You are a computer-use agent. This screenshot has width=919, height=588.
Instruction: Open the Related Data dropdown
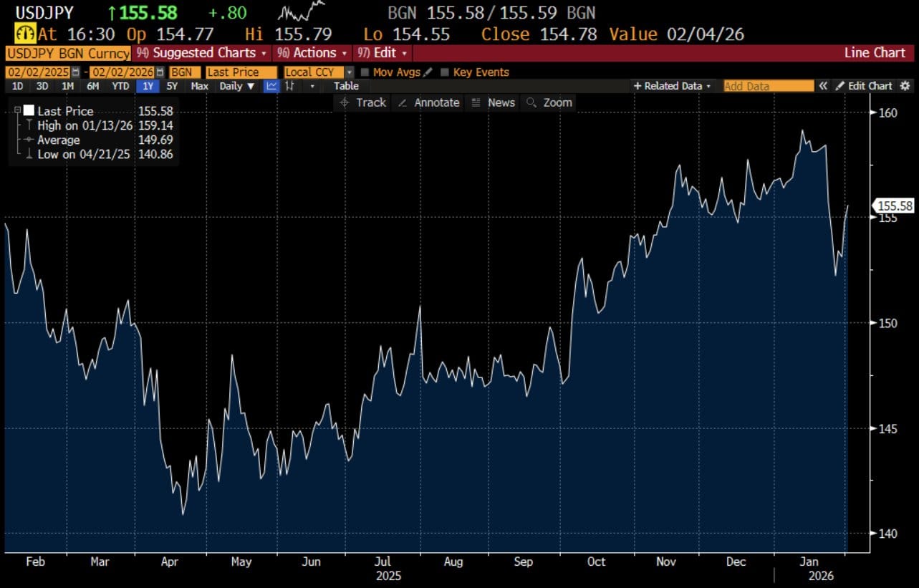[x=673, y=86]
